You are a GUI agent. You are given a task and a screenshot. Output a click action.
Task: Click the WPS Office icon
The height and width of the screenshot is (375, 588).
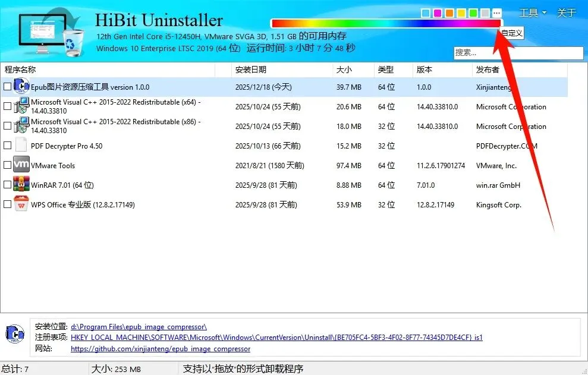pyautogui.click(x=21, y=204)
